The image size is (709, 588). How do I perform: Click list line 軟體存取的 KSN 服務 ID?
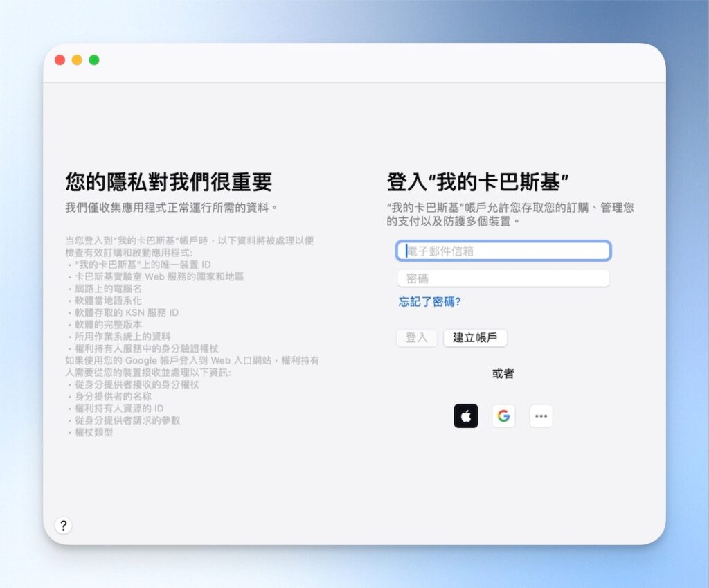(127, 312)
